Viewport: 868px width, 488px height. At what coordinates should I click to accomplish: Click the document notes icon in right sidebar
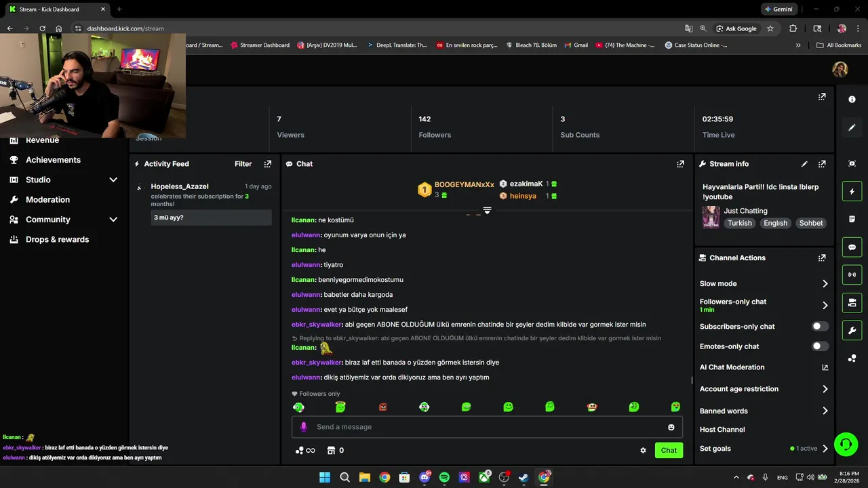[852, 220]
